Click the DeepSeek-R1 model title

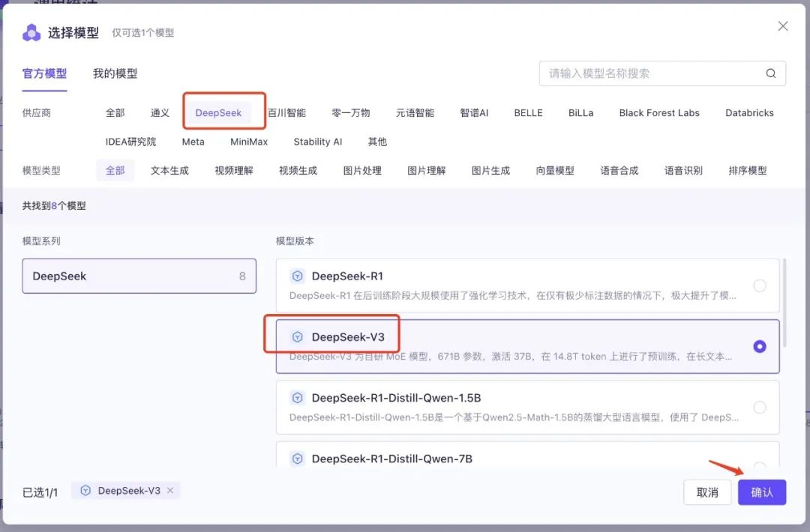pos(348,276)
